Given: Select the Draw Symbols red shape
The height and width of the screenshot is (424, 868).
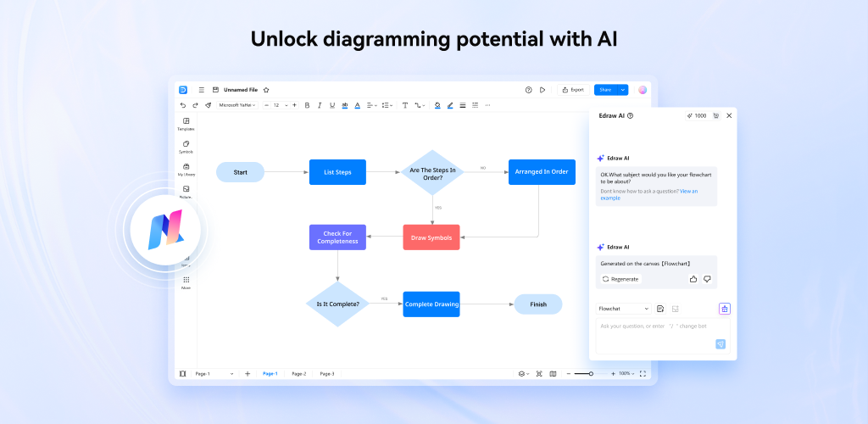Looking at the screenshot, I should (431, 237).
